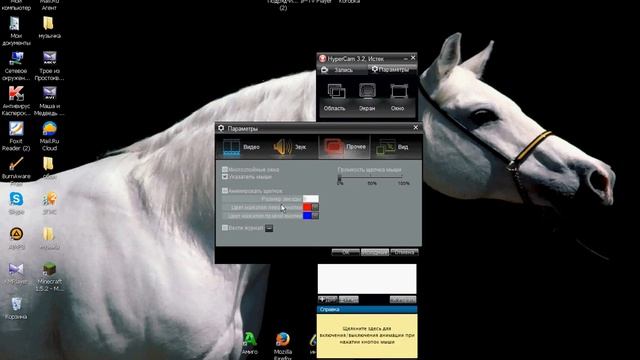Close the HyperCam window

coord(413,58)
